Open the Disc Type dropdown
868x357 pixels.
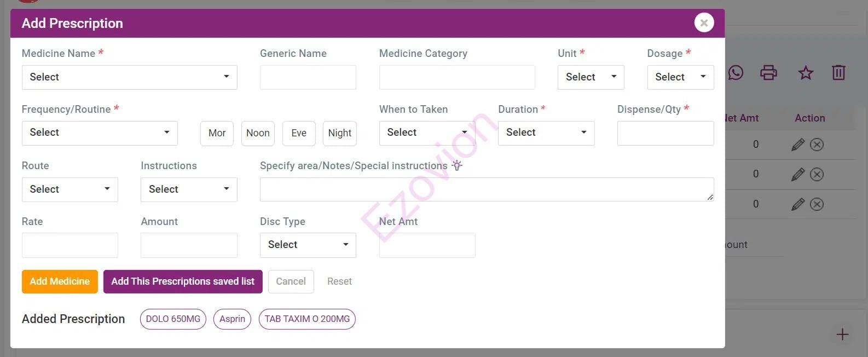tap(308, 245)
